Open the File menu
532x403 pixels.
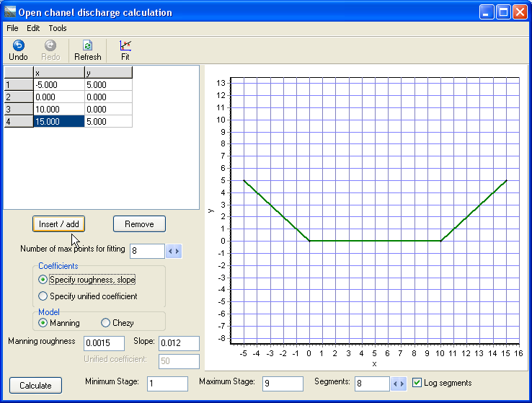[12, 28]
